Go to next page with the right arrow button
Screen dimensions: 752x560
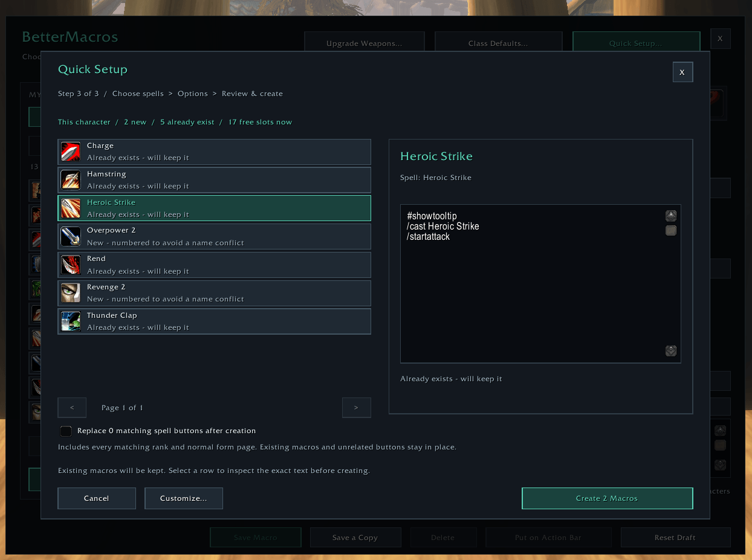point(357,408)
